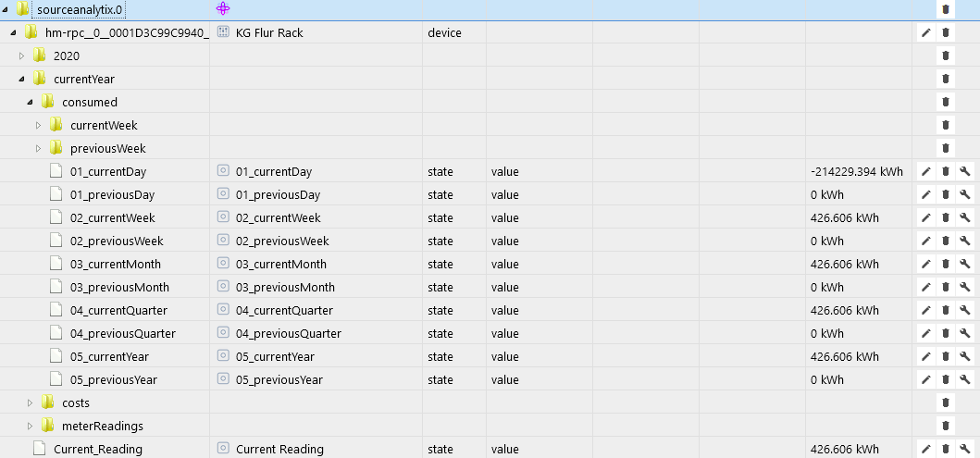This screenshot has height=458, width=980.
Task: Delete the 05_currentYear state
Action: coord(945,356)
